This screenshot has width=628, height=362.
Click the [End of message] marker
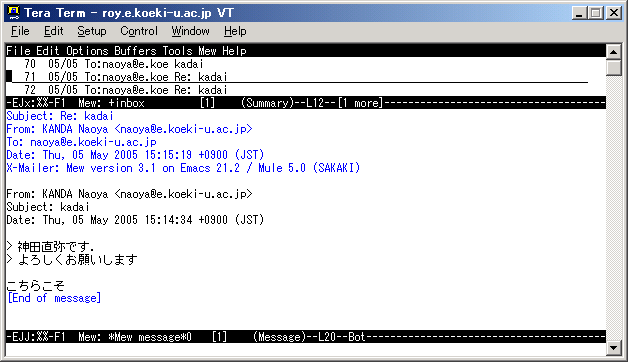pos(54,298)
